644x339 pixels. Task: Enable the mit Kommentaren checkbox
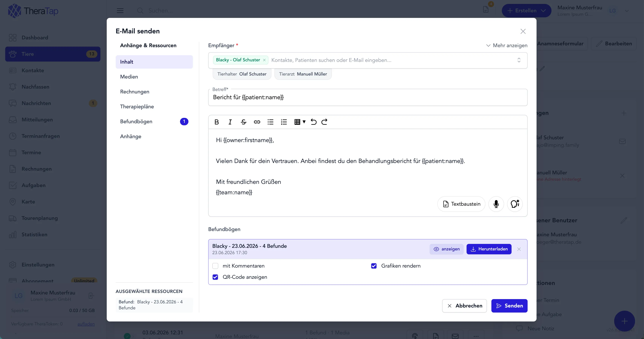pyautogui.click(x=215, y=266)
